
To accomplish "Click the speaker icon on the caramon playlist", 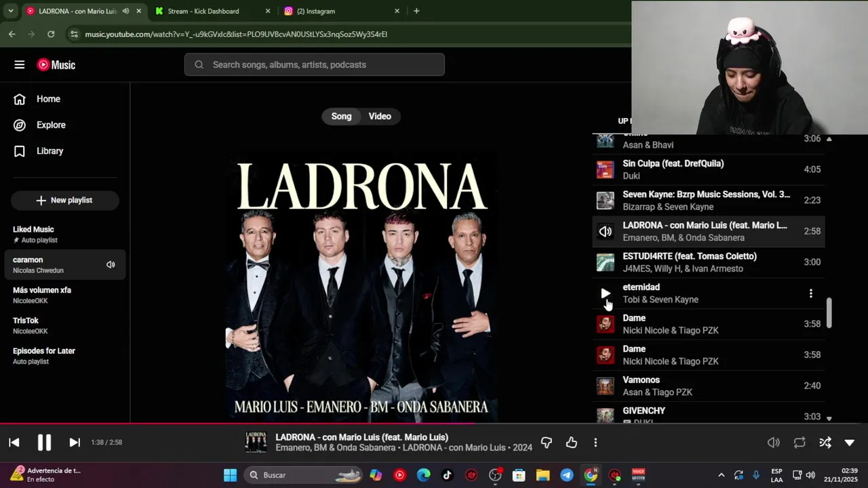I will (x=111, y=264).
